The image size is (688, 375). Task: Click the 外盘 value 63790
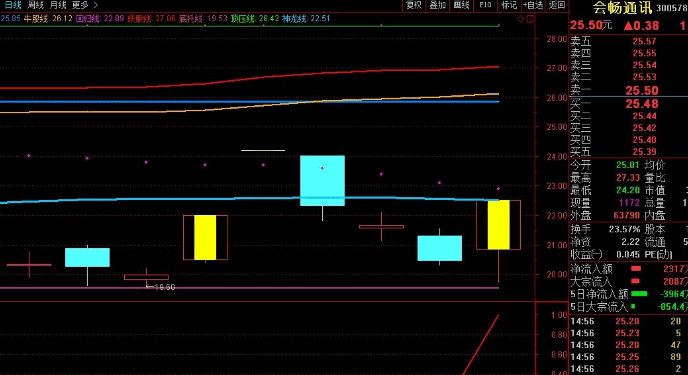[x=627, y=216]
